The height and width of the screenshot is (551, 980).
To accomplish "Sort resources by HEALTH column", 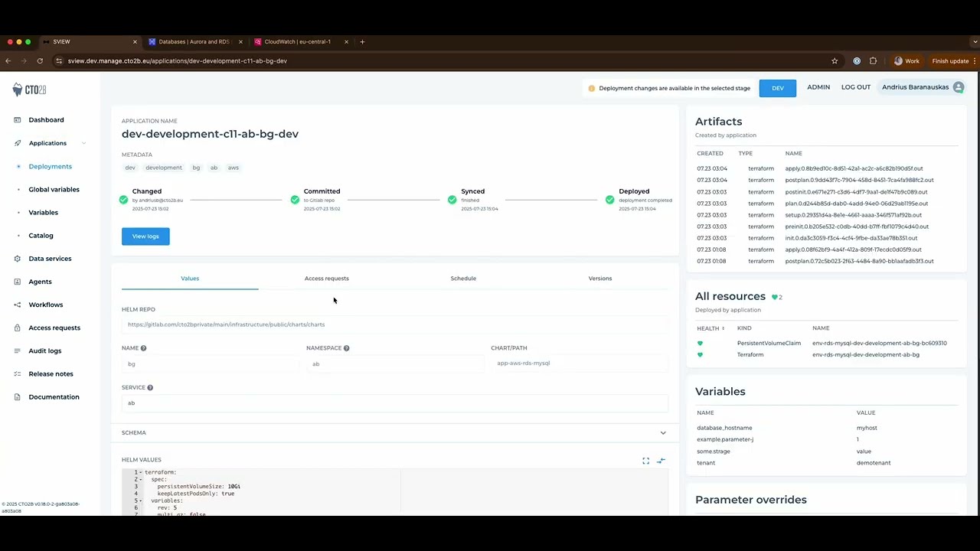I will pos(710,328).
